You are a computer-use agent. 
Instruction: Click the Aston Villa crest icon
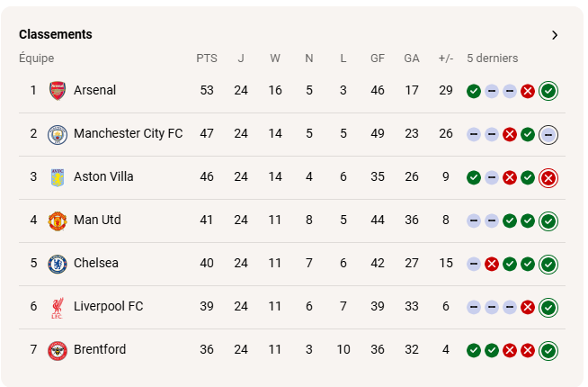58,177
